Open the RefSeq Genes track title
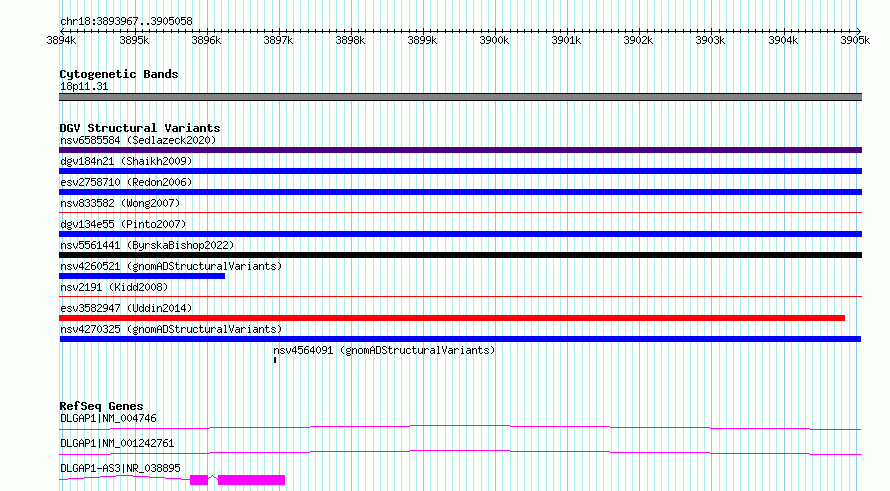This screenshot has height=491, width=890. (101, 406)
